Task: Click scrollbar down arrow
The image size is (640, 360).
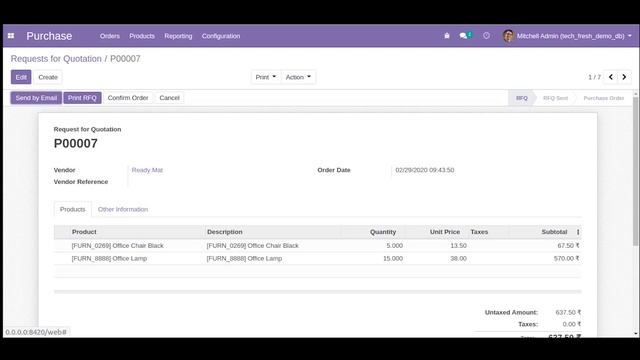Action: pyautogui.click(x=636, y=334)
